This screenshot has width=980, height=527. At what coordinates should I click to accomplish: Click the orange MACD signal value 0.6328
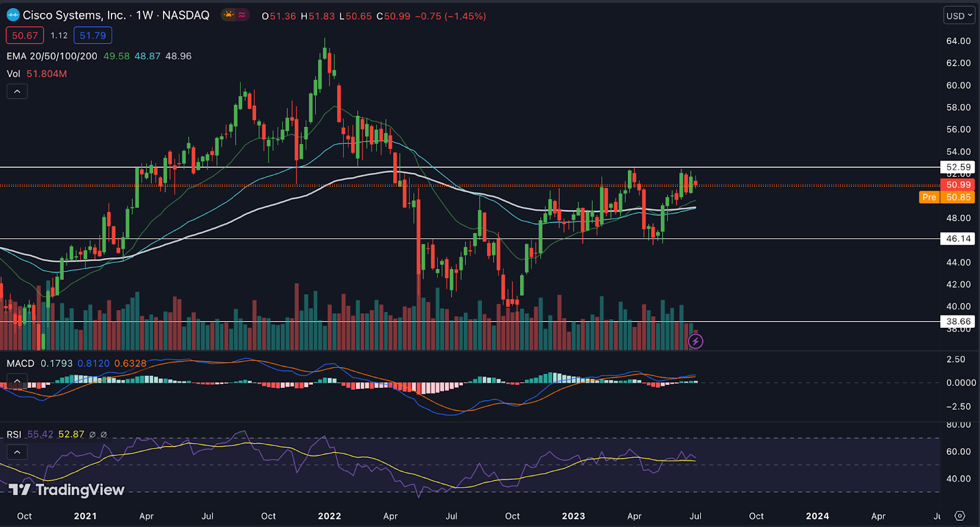point(130,363)
